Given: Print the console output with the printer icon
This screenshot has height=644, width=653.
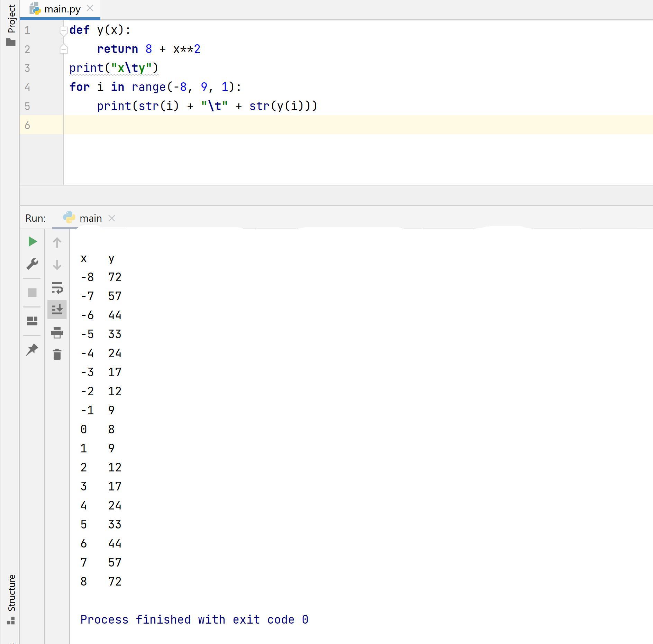Looking at the screenshot, I should click(x=57, y=333).
